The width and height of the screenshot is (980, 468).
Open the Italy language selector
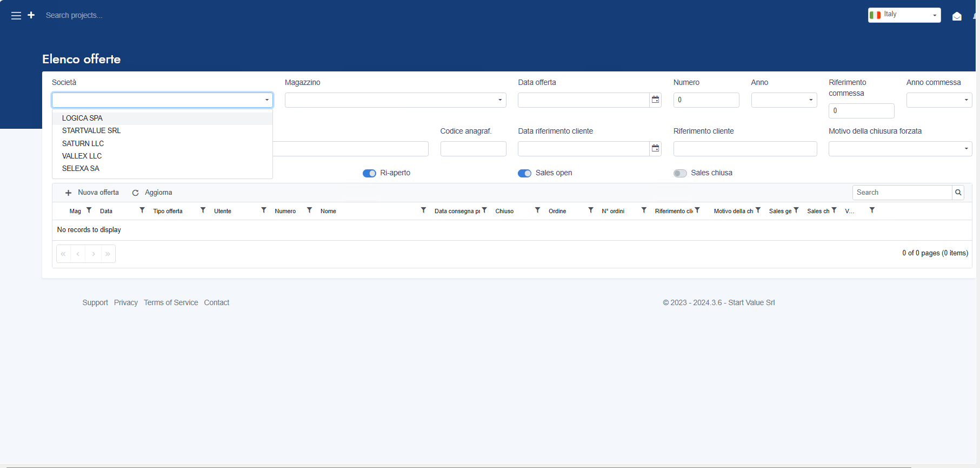pyautogui.click(x=904, y=15)
